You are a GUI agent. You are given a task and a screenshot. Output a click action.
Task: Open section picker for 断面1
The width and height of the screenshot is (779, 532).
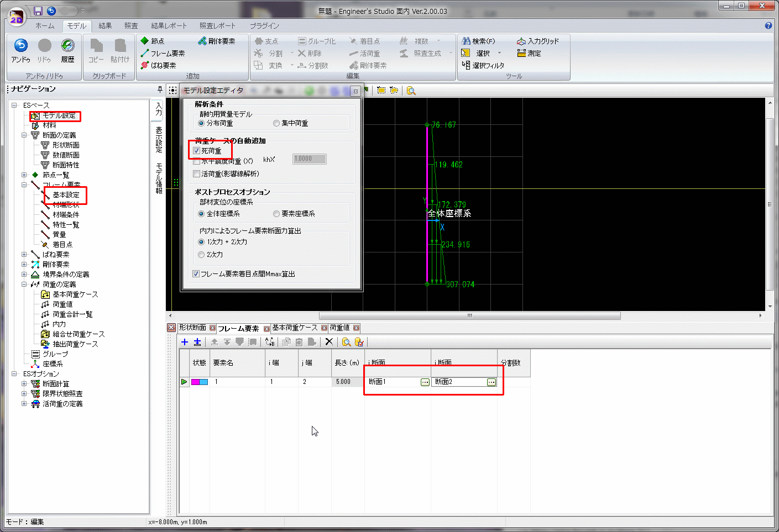click(x=425, y=382)
